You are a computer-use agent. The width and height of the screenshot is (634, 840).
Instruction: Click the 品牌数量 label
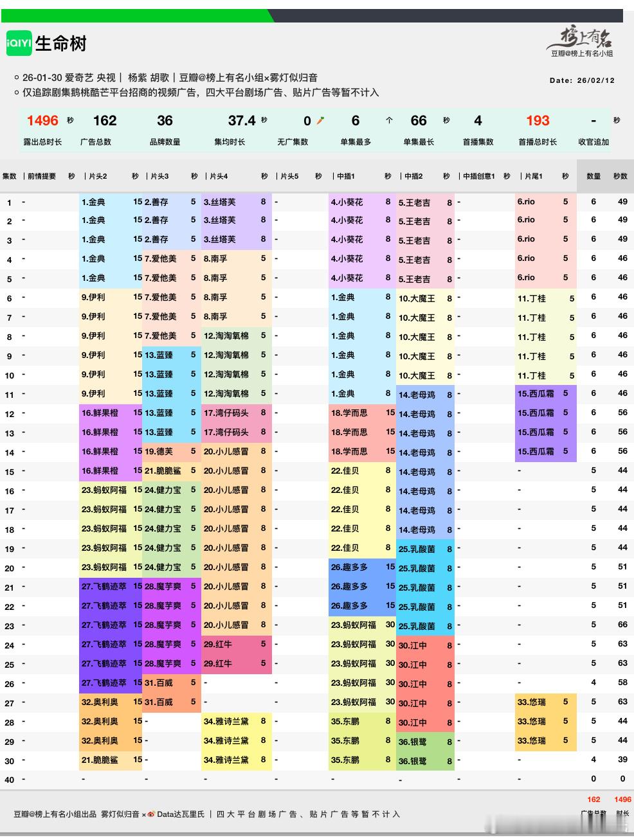[x=165, y=142]
